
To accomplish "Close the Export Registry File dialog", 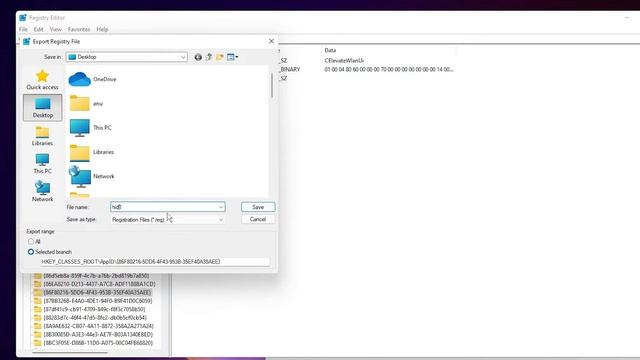I will click(271, 41).
